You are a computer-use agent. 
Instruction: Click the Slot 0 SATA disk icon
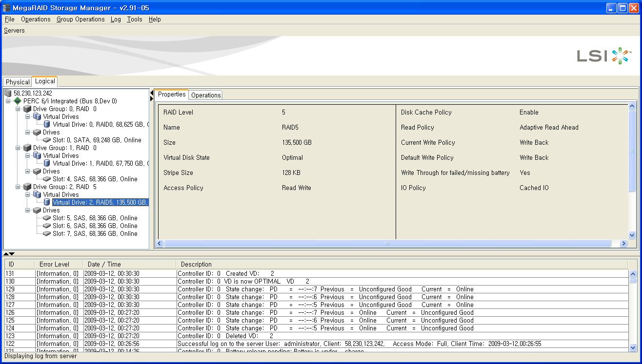pos(47,140)
